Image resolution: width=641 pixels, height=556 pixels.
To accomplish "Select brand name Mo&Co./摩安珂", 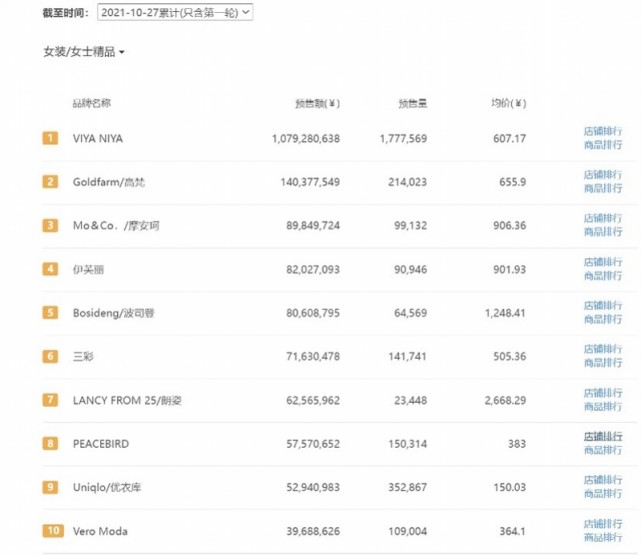I will tap(116, 226).
